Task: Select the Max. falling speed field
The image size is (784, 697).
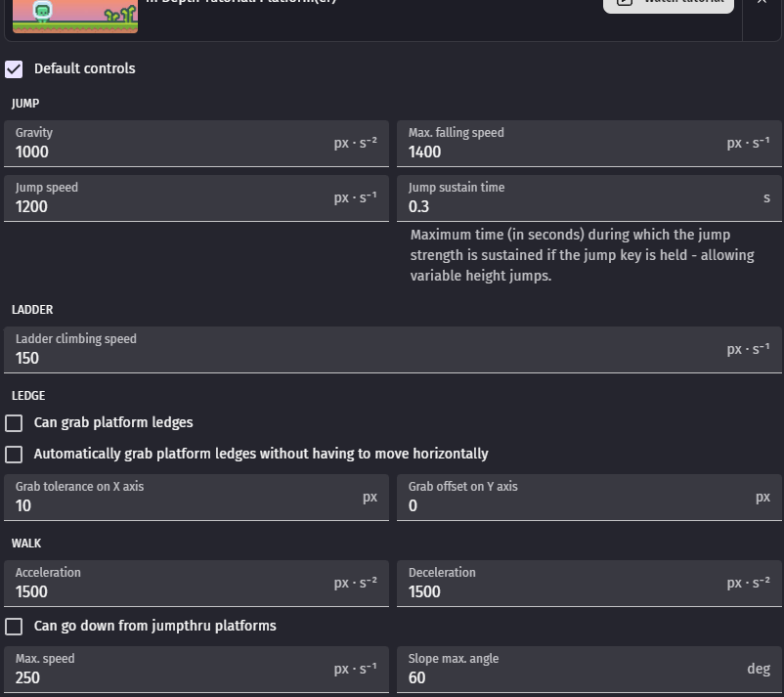Action: pyautogui.click(x=557, y=152)
